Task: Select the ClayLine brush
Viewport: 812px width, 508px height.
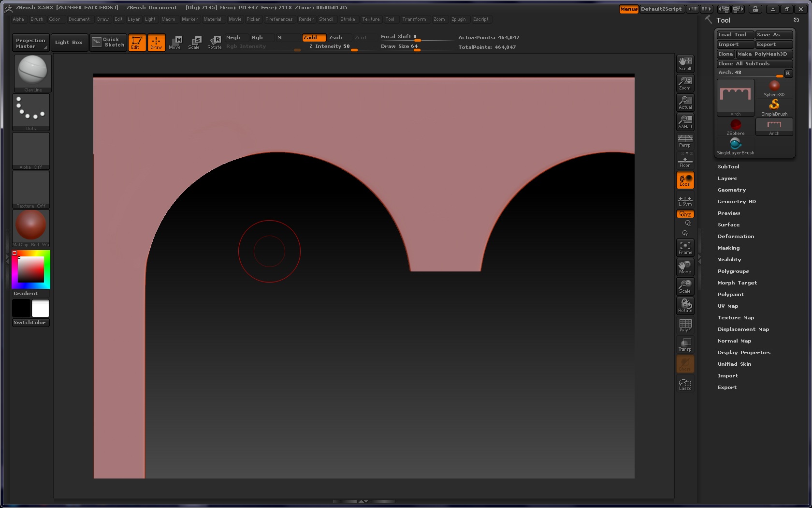Action: click(x=32, y=70)
